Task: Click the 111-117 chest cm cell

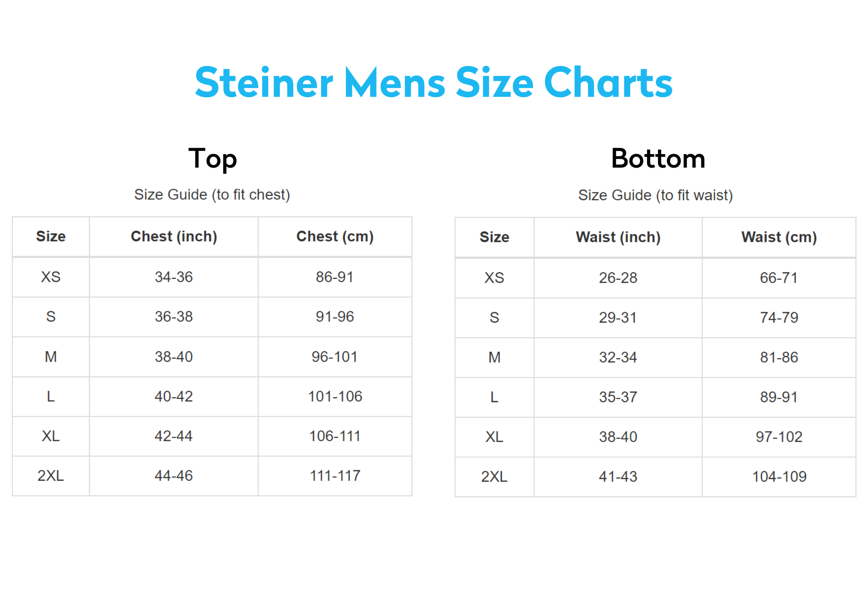Action: point(335,476)
